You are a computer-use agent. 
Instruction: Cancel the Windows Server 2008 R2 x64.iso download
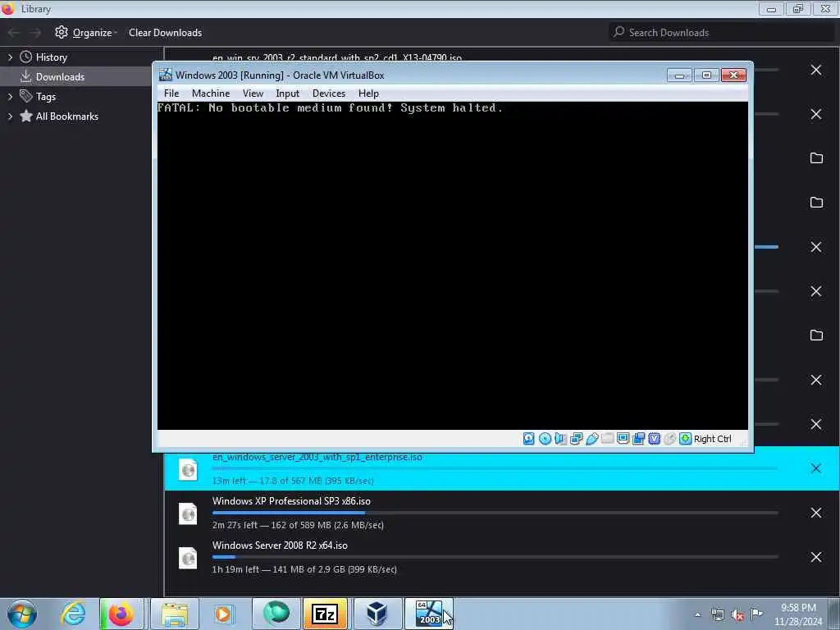[x=816, y=557]
